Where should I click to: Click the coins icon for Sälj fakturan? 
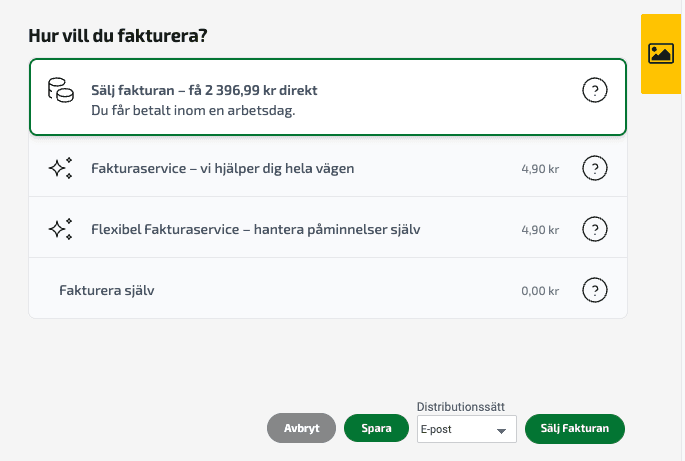[x=61, y=90]
